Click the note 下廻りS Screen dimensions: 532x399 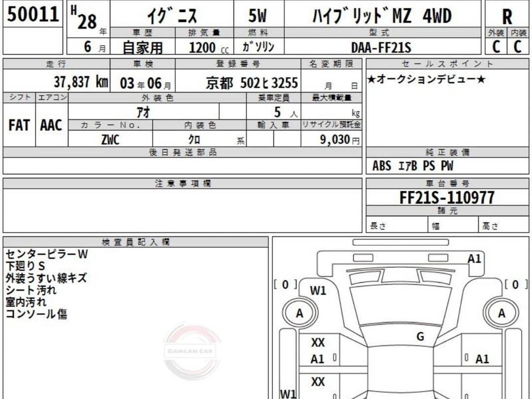click(26, 266)
